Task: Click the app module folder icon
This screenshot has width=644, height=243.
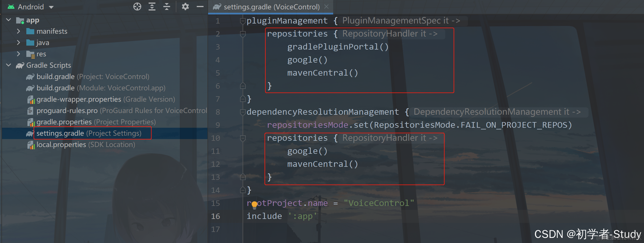Action: pos(20,20)
